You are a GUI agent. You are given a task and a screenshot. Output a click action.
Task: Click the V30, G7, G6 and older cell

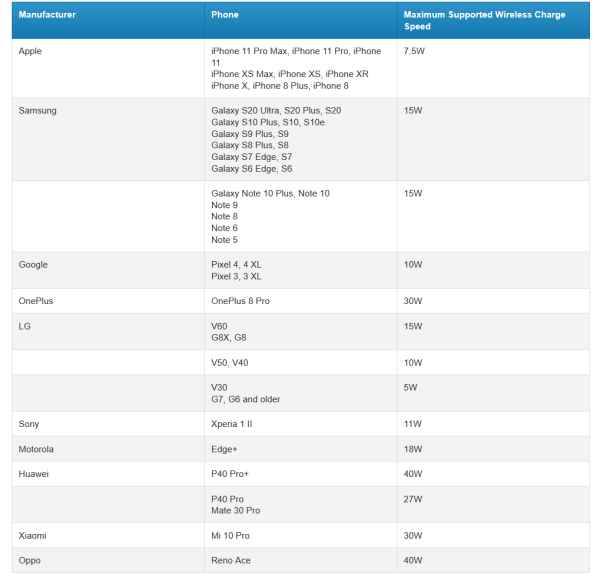[301, 393]
